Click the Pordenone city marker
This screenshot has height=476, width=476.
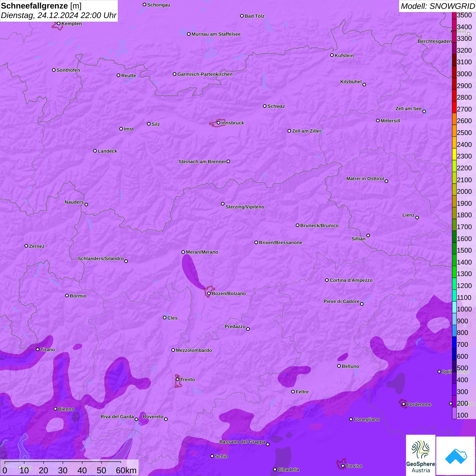404,404
